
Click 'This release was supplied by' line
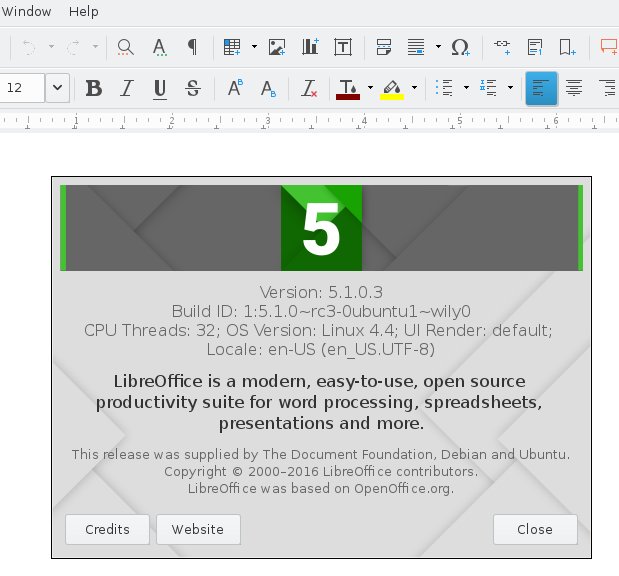click(321, 454)
